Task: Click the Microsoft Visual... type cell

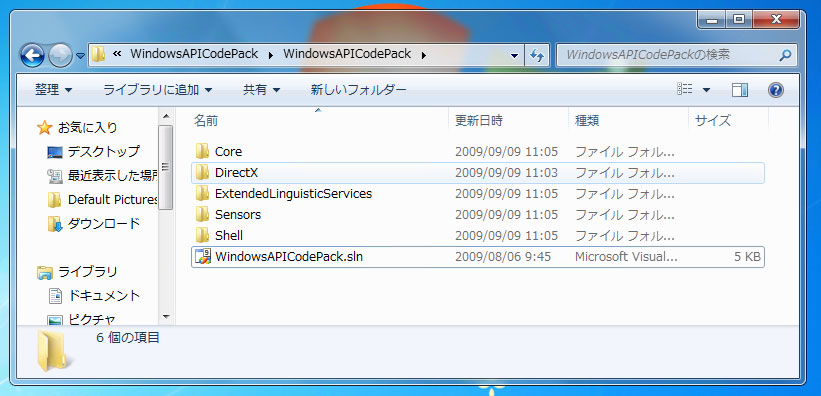Action: (626, 257)
